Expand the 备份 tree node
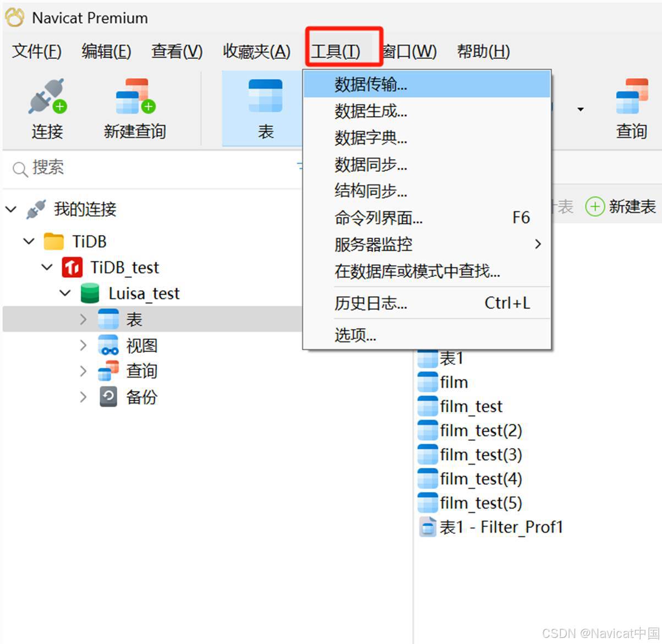The width and height of the screenshot is (662, 644). (83, 397)
